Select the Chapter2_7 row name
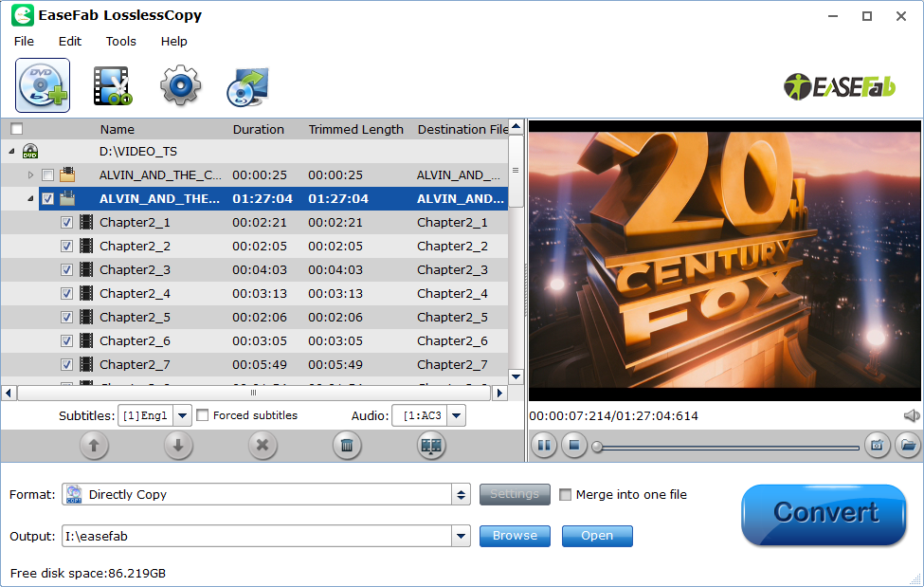 click(x=135, y=364)
